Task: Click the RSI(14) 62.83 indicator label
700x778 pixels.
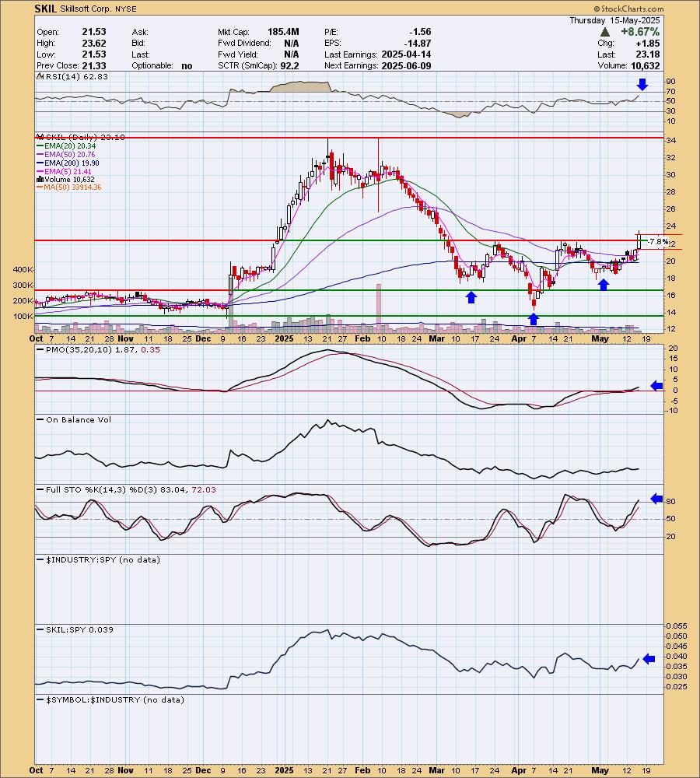Action: [73, 76]
